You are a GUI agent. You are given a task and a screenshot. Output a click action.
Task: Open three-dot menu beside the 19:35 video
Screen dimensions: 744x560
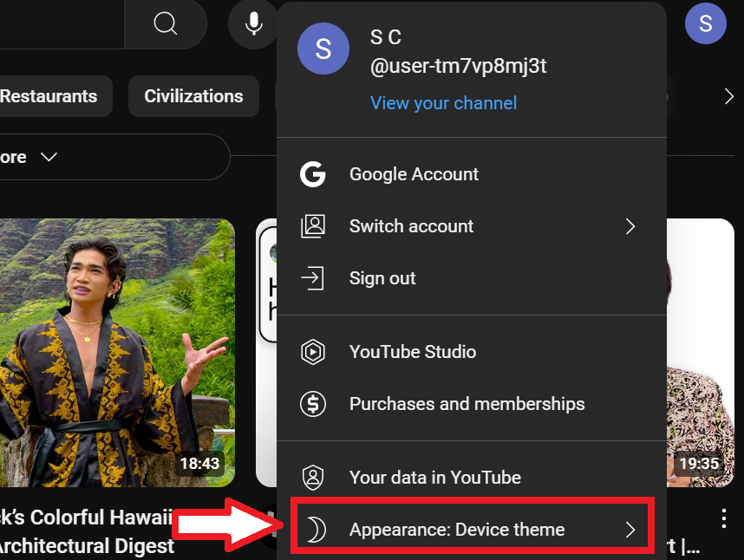(x=723, y=518)
